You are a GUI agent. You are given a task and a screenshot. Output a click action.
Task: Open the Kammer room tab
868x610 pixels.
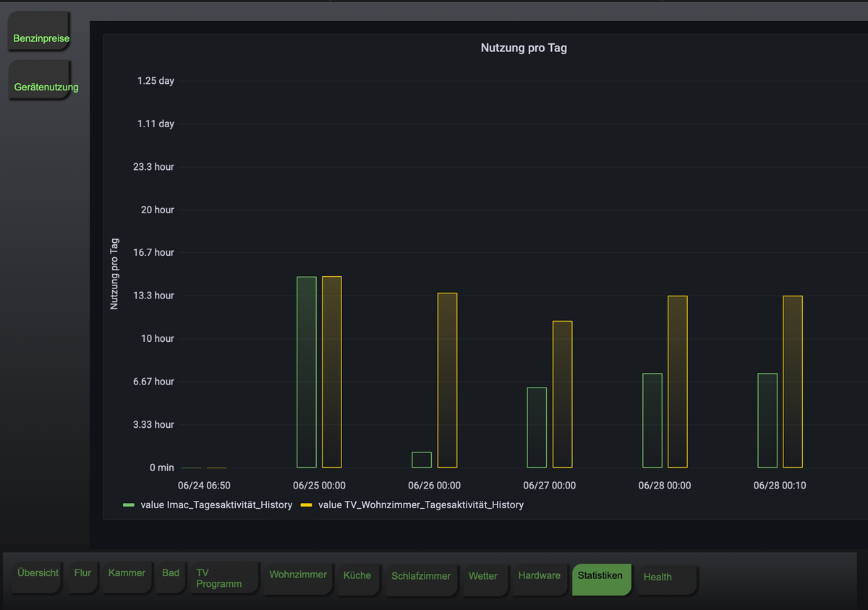pyautogui.click(x=127, y=573)
